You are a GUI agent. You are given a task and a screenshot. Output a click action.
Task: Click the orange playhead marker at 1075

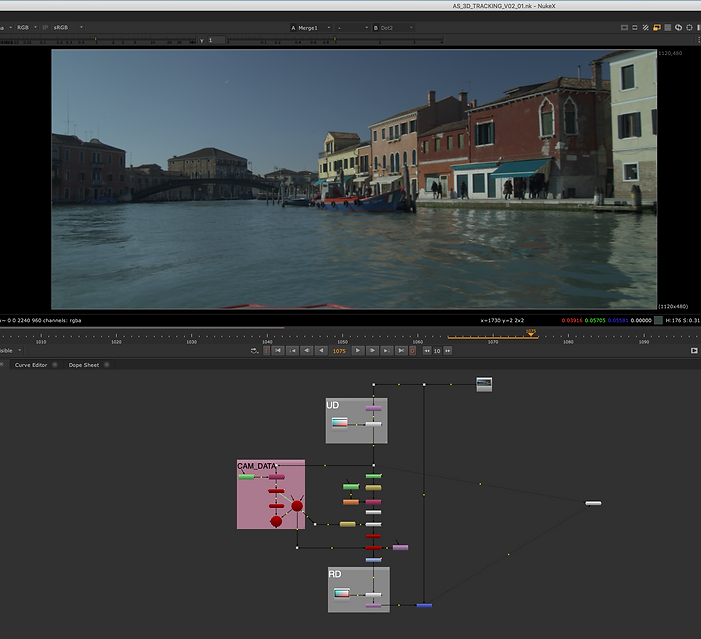pyautogui.click(x=531, y=332)
